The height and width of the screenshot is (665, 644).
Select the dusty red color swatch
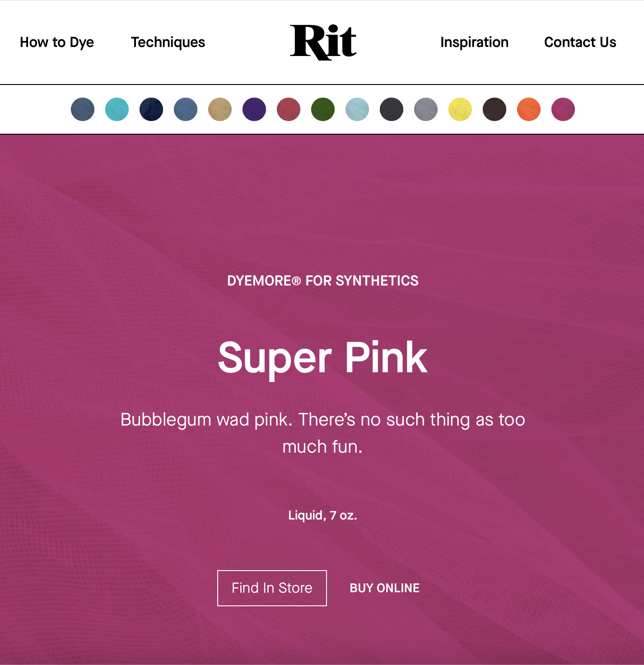[x=289, y=109]
